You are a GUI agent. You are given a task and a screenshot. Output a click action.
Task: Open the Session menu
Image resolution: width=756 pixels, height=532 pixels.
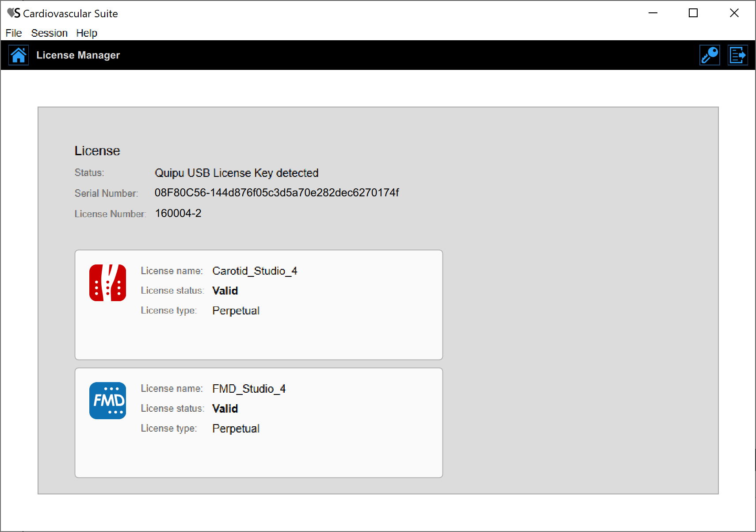tap(49, 33)
